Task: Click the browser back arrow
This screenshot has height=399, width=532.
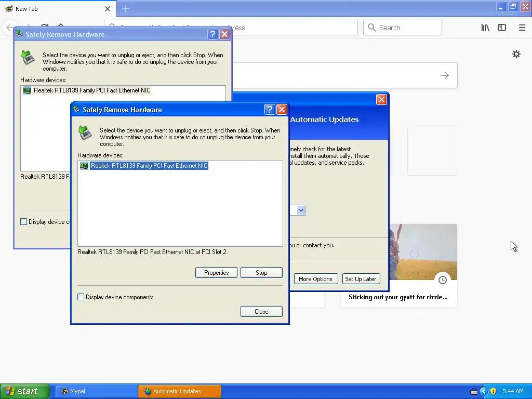Action: tap(10, 28)
